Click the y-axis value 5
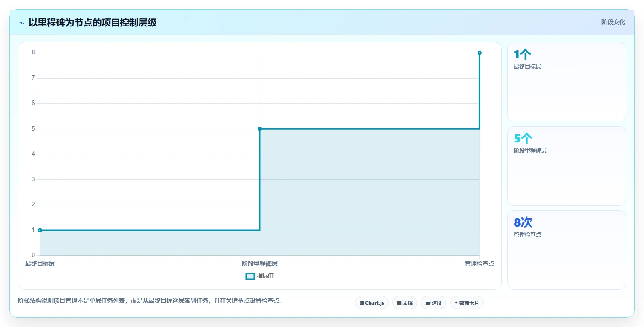 [x=33, y=129]
